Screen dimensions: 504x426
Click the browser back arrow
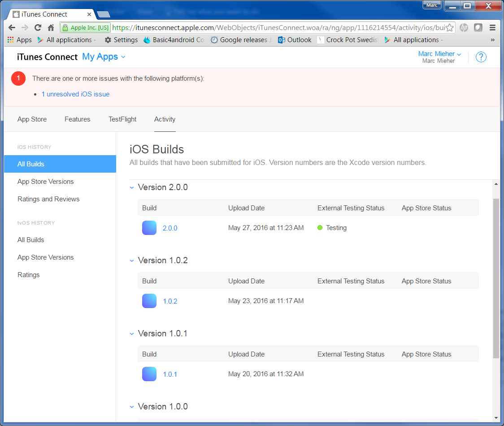(x=12, y=28)
